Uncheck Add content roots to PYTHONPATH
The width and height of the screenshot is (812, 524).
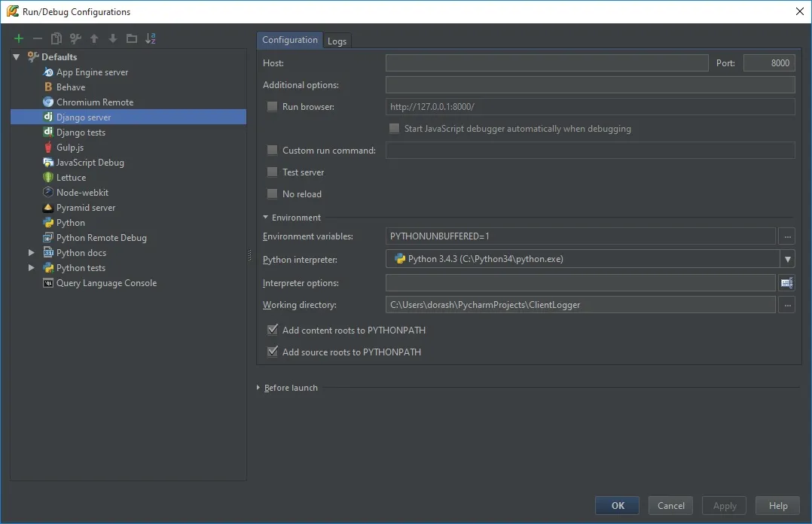point(272,329)
